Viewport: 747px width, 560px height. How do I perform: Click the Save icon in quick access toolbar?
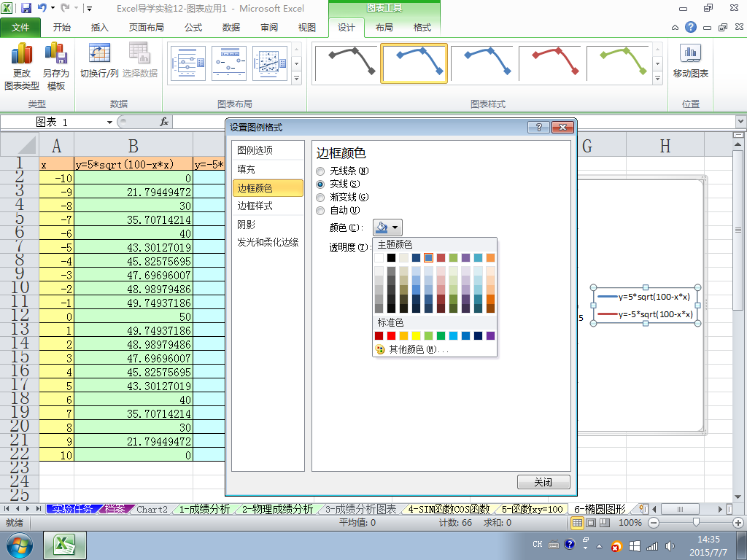coord(26,8)
